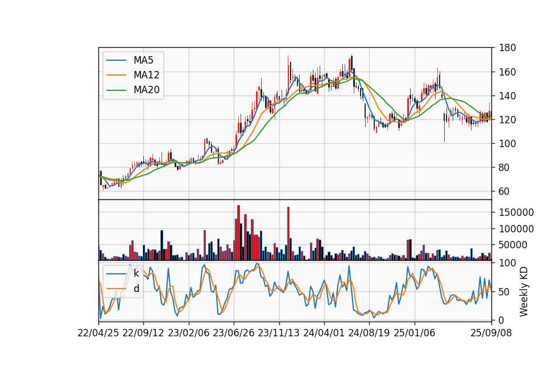The height and width of the screenshot is (392, 546).
Task: Click the 23/11/13 date tick label
Action: (x=279, y=333)
